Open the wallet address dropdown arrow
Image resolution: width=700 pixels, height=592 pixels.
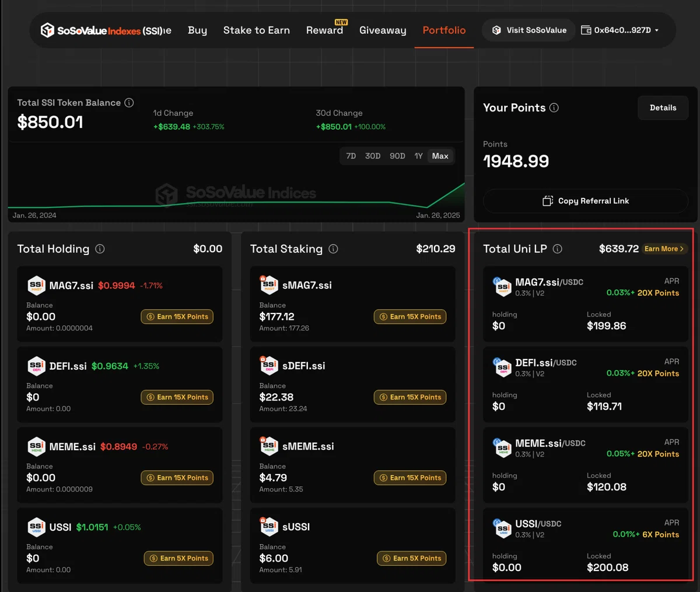pos(657,30)
